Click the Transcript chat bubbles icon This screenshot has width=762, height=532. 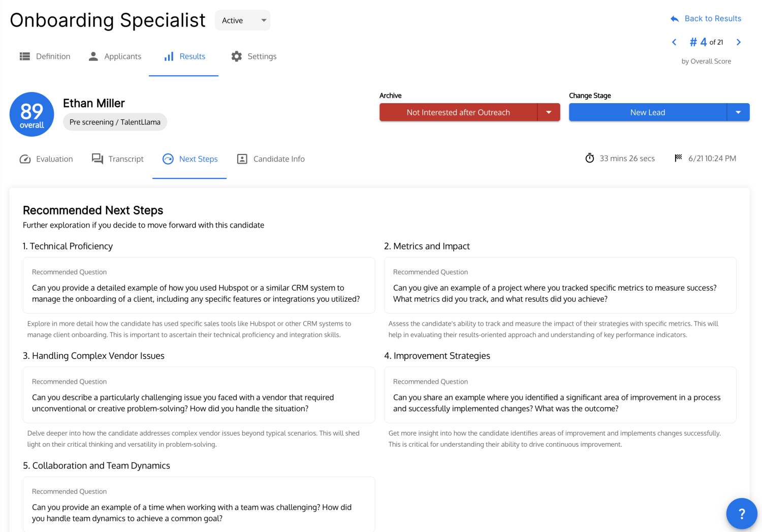point(98,159)
